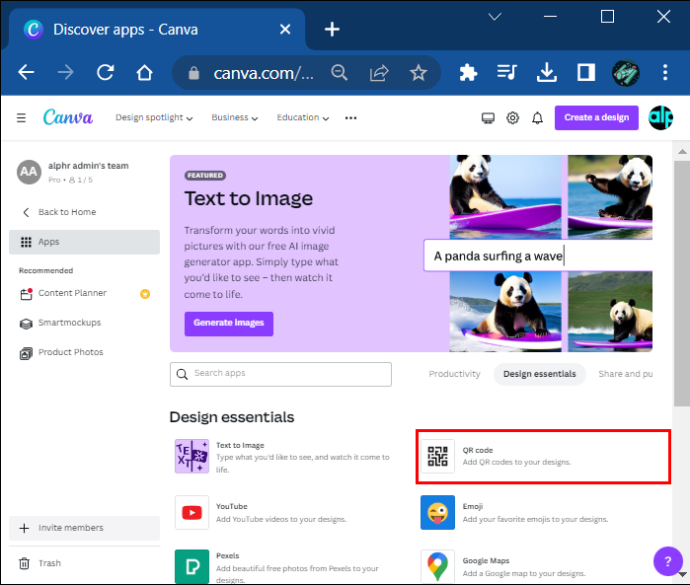Click Create a design button
This screenshot has height=585, width=690.
pyautogui.click(x=596, y=118)
